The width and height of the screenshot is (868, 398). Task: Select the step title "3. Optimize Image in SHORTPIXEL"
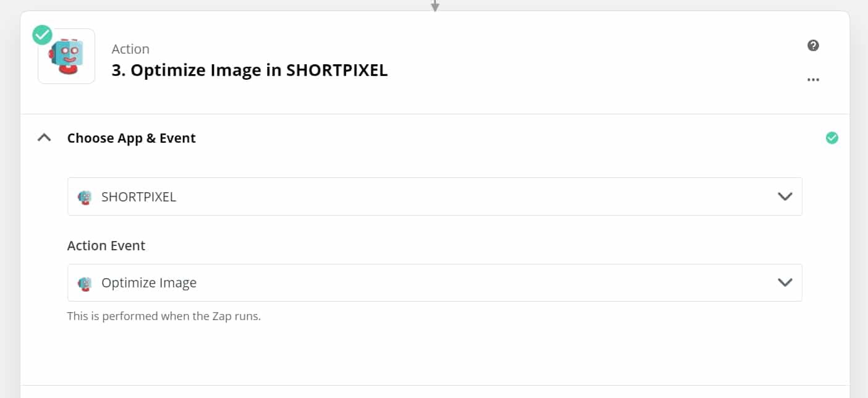pos(249,70)
